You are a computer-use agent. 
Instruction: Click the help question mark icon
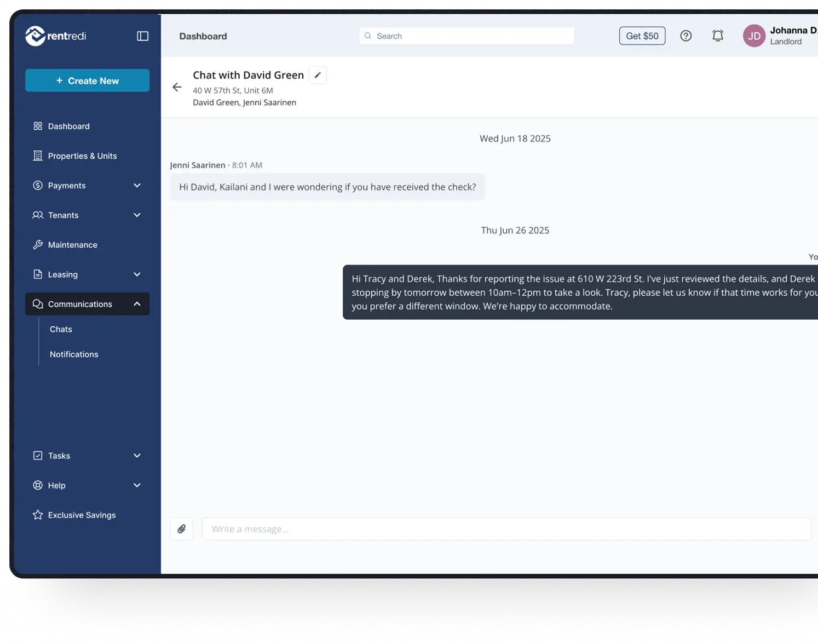click(685, 36)
